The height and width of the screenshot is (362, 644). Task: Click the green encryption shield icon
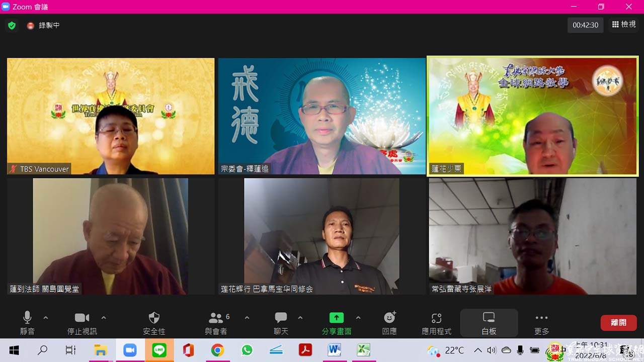12,25
